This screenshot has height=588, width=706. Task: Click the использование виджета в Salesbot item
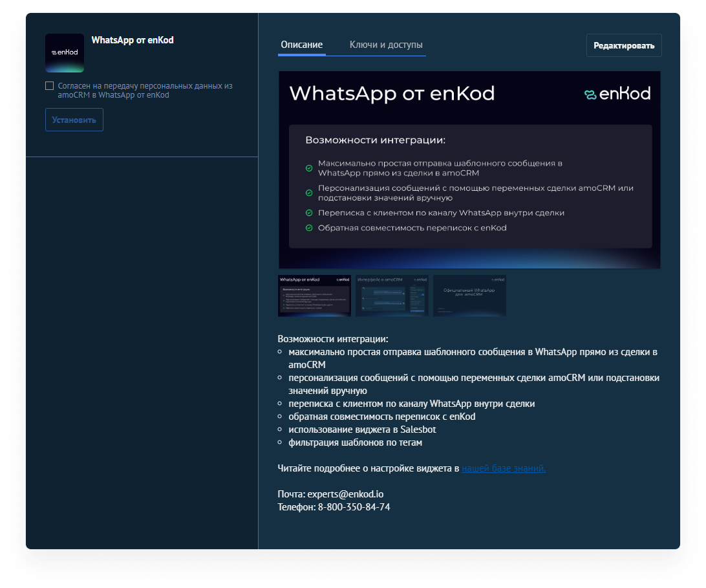[x=362, y=430]
